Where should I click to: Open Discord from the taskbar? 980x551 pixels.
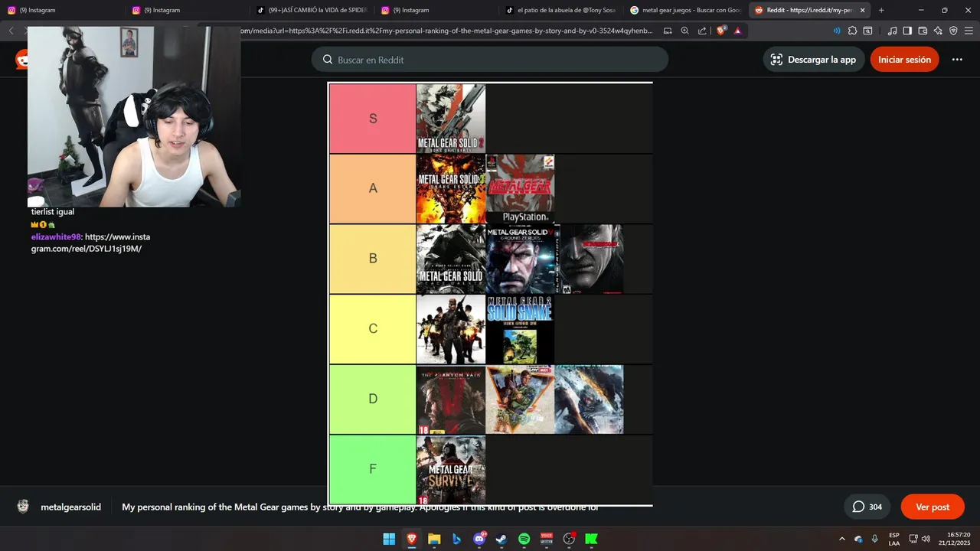coord(479,539)
